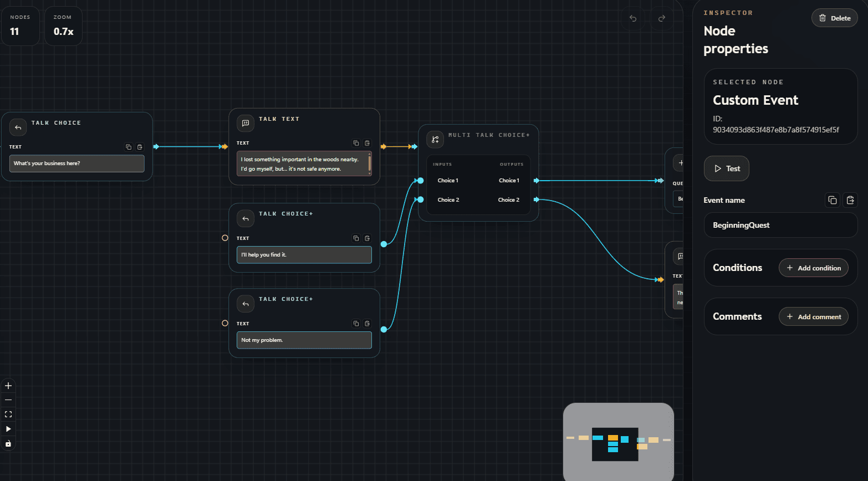The image size is (868, 481).
Task: Click the Choice 1 output port
Action: (x=536, y=181)
